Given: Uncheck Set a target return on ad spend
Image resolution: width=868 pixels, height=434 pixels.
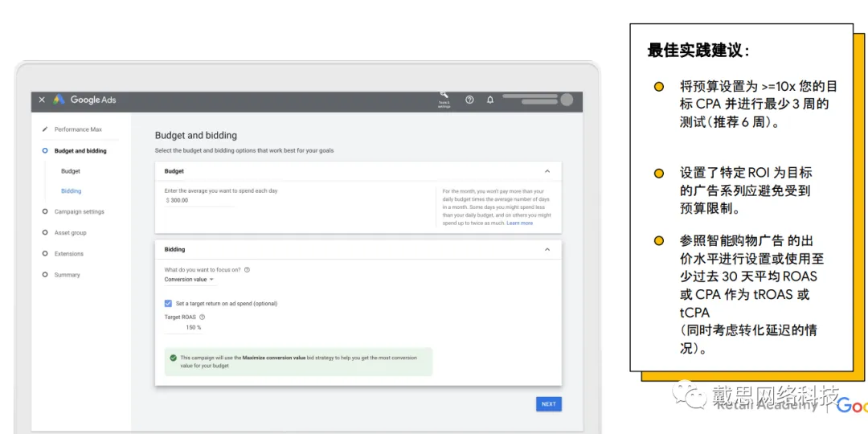Looking at the screenshot, I should point(168,303).
